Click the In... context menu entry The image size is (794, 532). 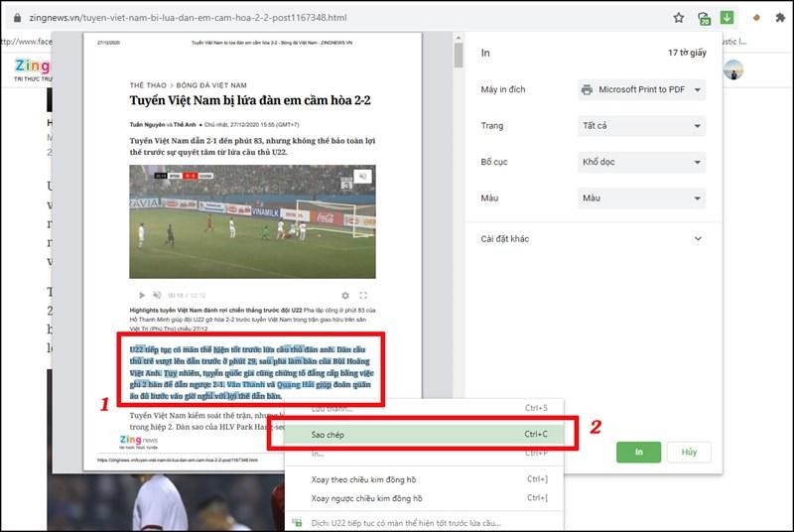tap(425, 454)
